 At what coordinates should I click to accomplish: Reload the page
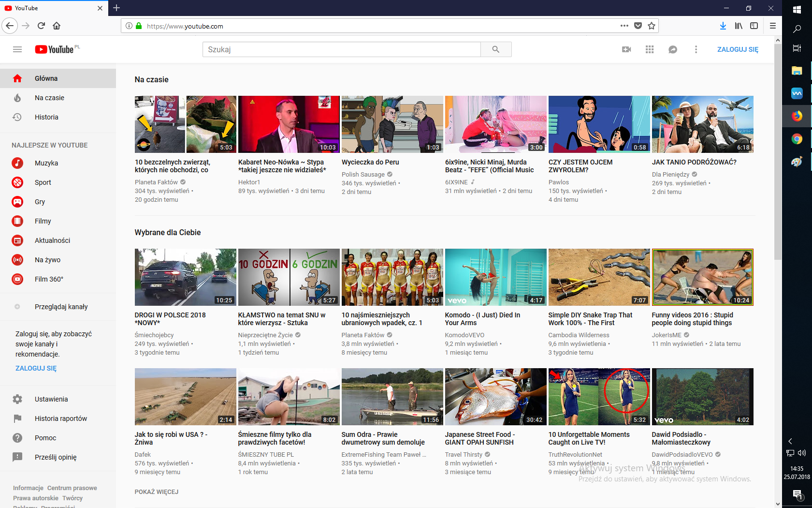click(41, 26)
